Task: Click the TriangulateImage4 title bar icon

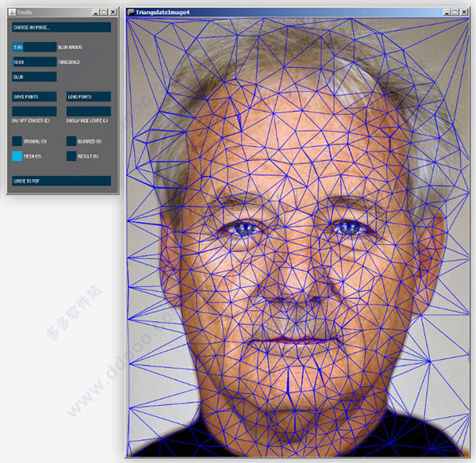Action: point(131,12)
